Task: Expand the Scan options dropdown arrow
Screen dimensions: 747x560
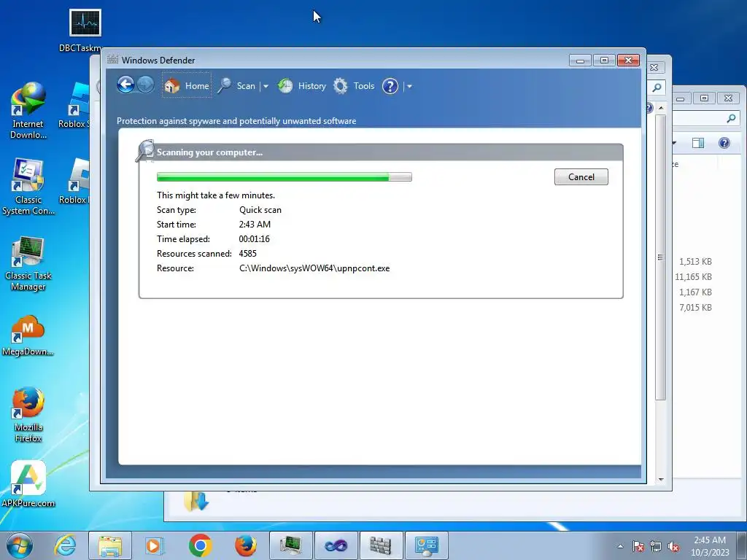Action: coord(266,86)
